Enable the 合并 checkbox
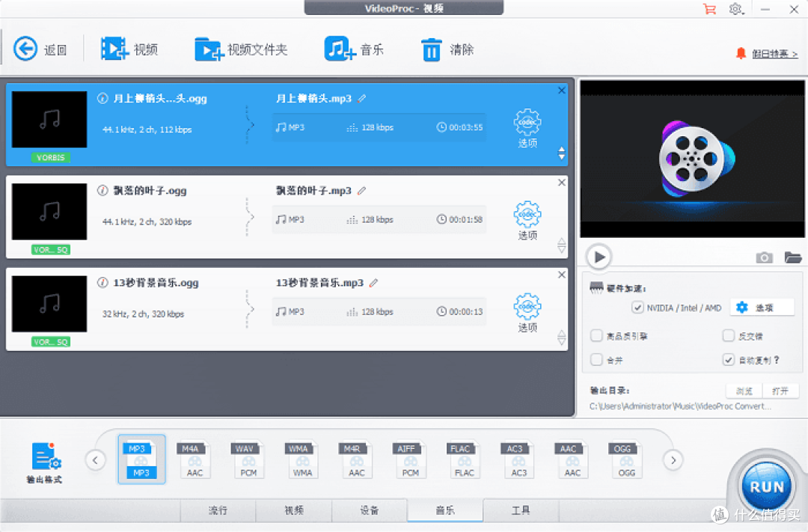The height and width of the screenshot is (532, 808). (596, 359)
